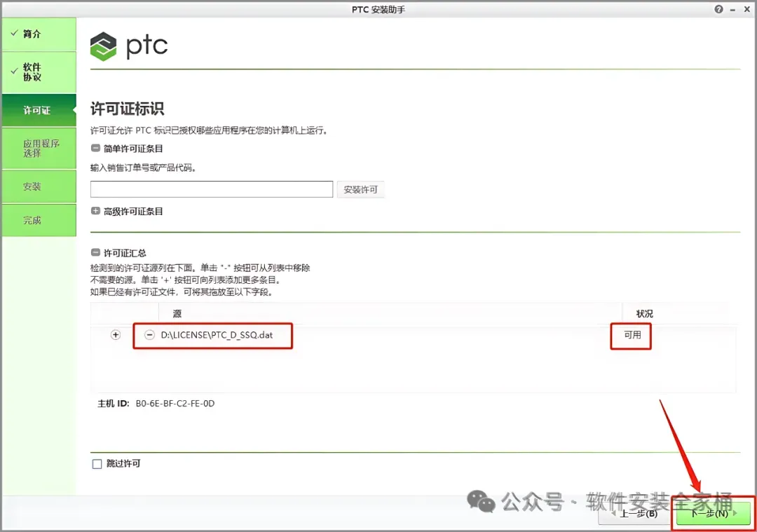This screenshot has width=757, height=532.
Task: Enable the 跳过许可 checkbox
Action: (x=97, y=464)
